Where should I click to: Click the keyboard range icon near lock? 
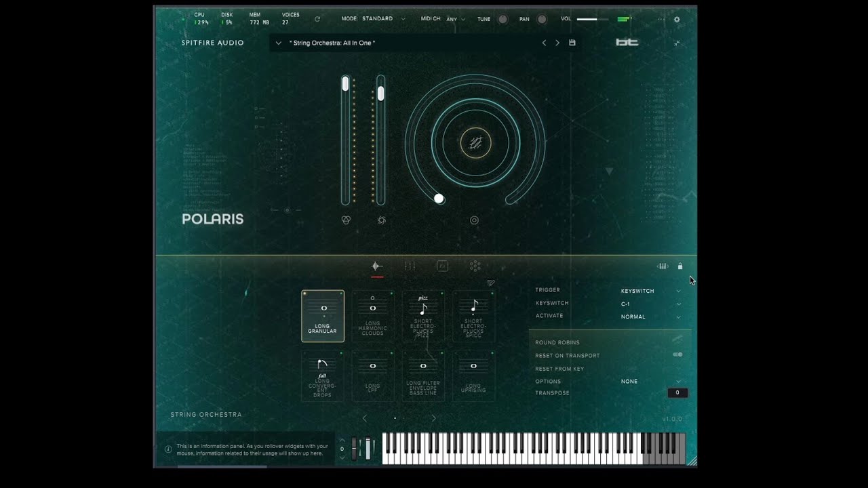[x=663, y=266]
